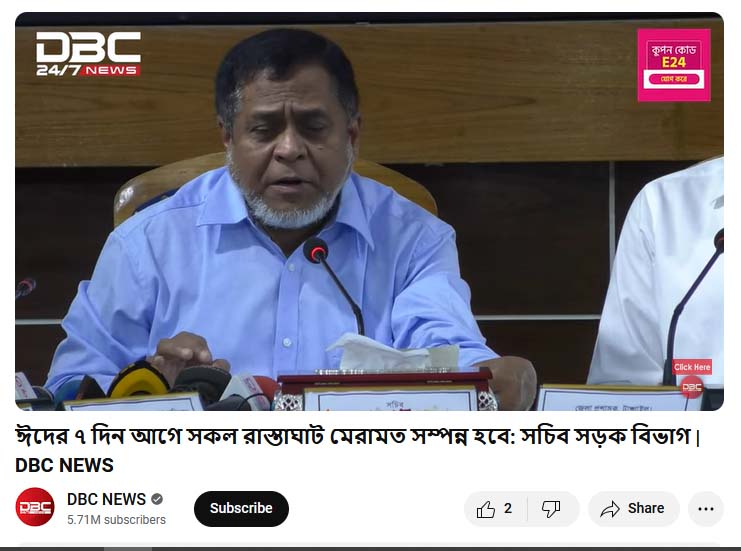Click the verified checkmark badge
The height and width of the screenshot is (551, 741).
pos(157,499)
